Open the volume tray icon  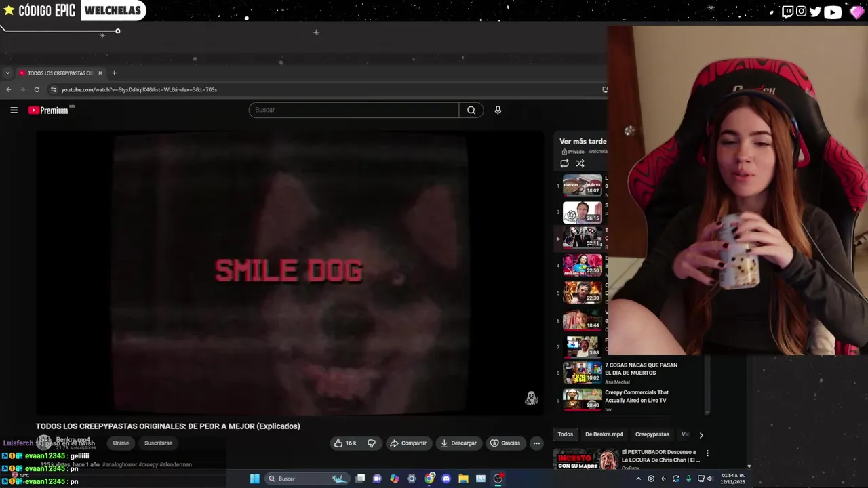709,479
